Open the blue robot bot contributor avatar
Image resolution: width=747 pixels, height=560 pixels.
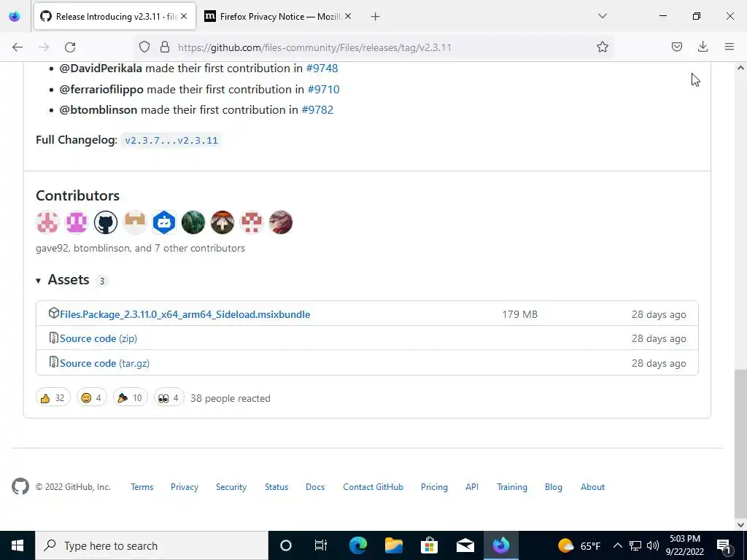tap(164, 222)
